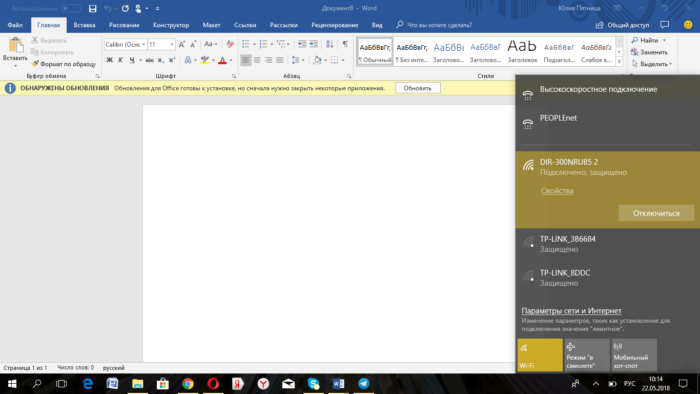Screen dimensions: 700x394
Task: Open text effects icon
Action: tap(188, 60)
